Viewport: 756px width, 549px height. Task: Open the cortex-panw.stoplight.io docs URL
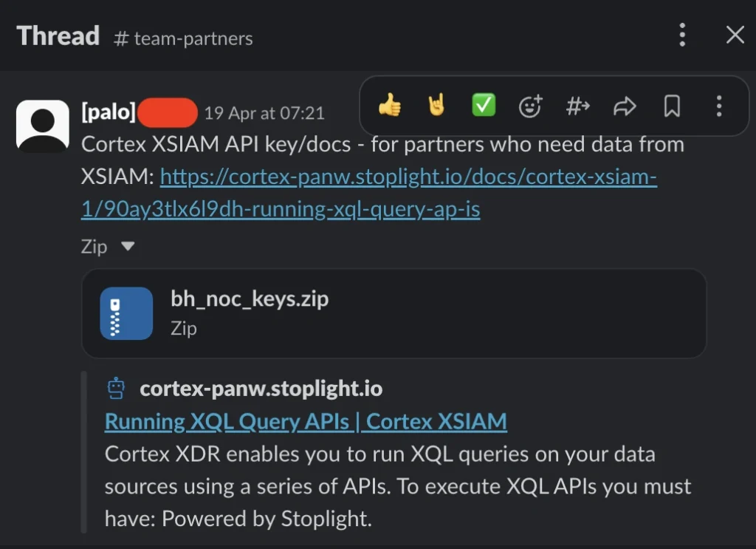[369, 193]
